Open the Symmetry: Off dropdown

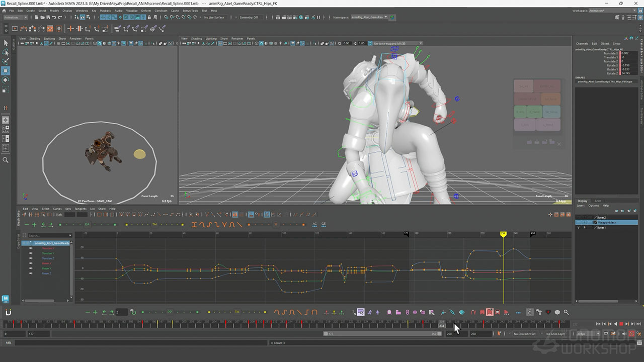coord(249,17)
